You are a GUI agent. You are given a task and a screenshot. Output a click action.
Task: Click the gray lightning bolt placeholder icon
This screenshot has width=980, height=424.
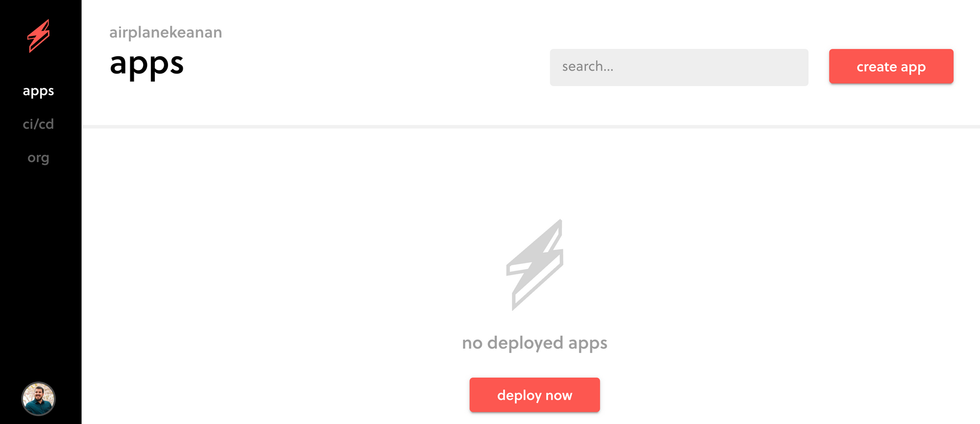point(535,265)
